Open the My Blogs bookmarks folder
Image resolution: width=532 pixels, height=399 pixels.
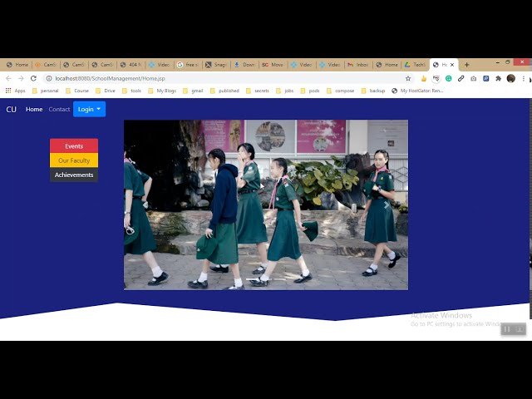[x=162, y=91]
